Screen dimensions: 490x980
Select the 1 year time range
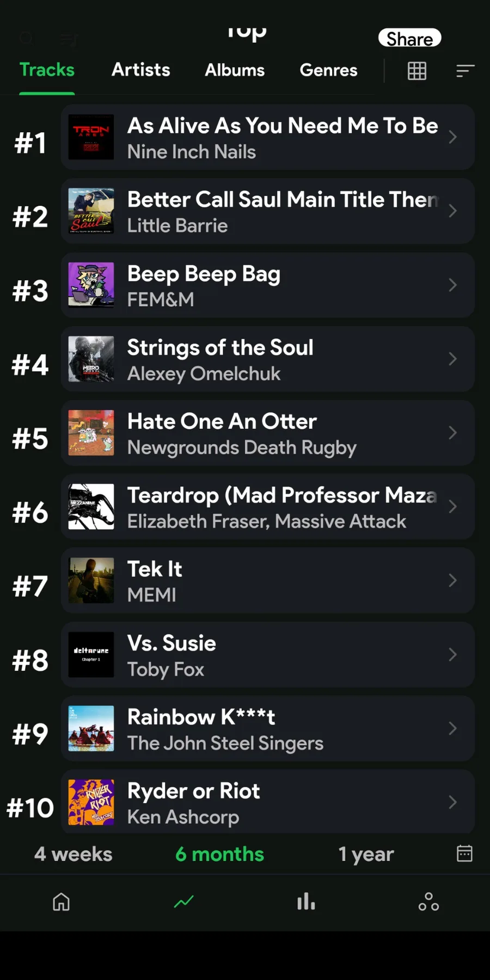point(366,854)
